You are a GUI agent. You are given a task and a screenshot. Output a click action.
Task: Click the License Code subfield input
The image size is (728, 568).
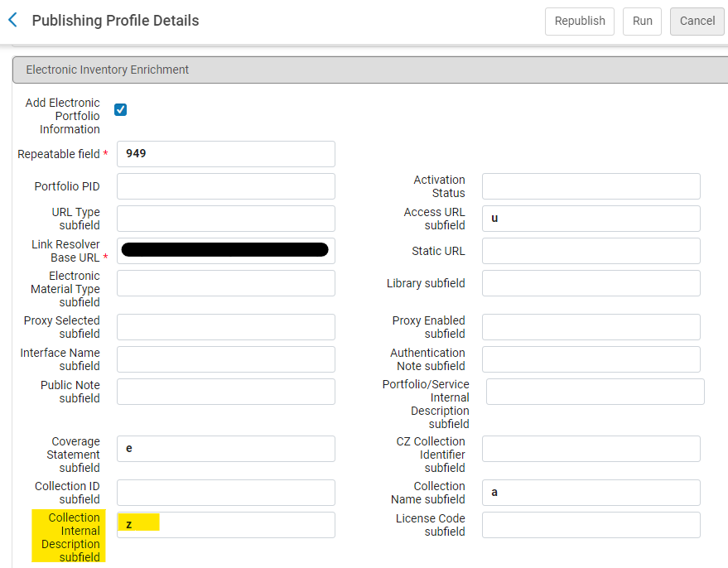coord(591,525)
